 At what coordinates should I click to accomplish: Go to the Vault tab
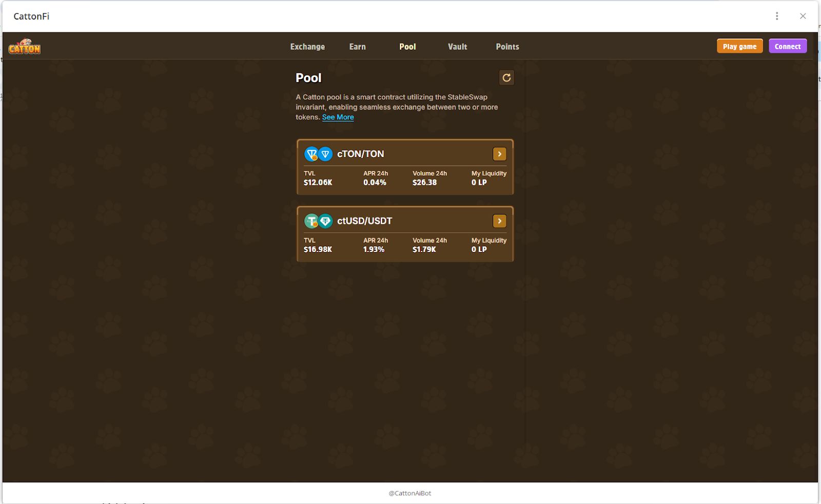point(457,47)
